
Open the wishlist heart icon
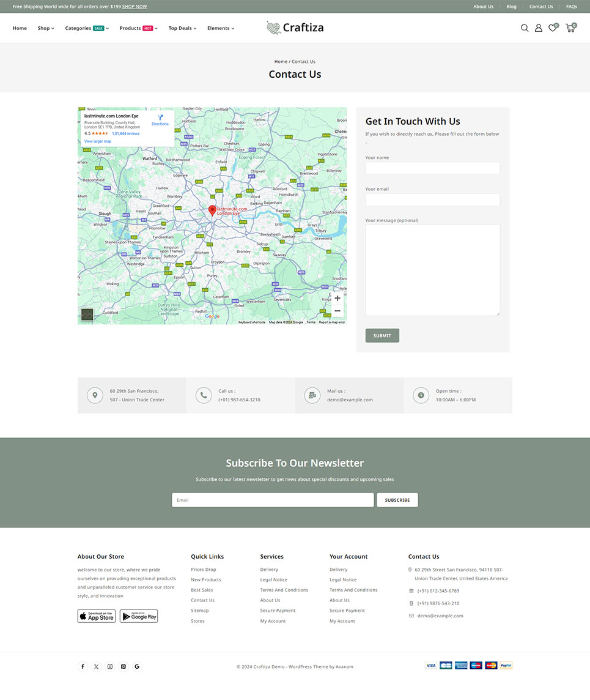point(552,28)
